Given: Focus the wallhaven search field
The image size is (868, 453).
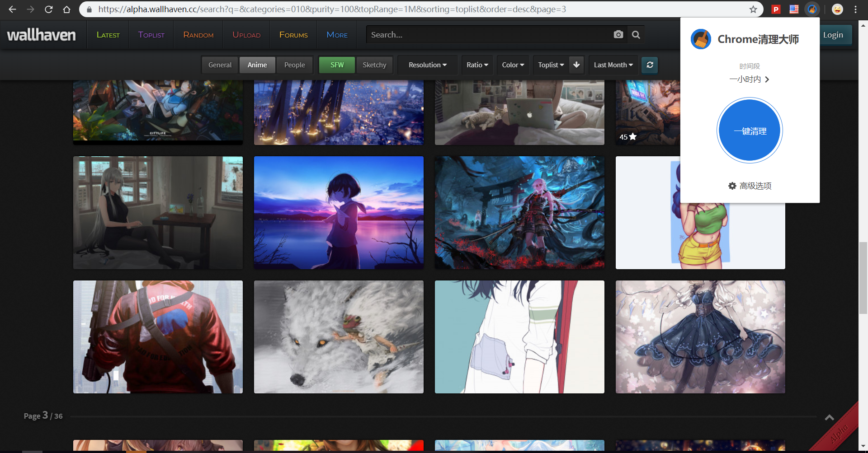Looking at the screenshot, I should pos(488,34).
